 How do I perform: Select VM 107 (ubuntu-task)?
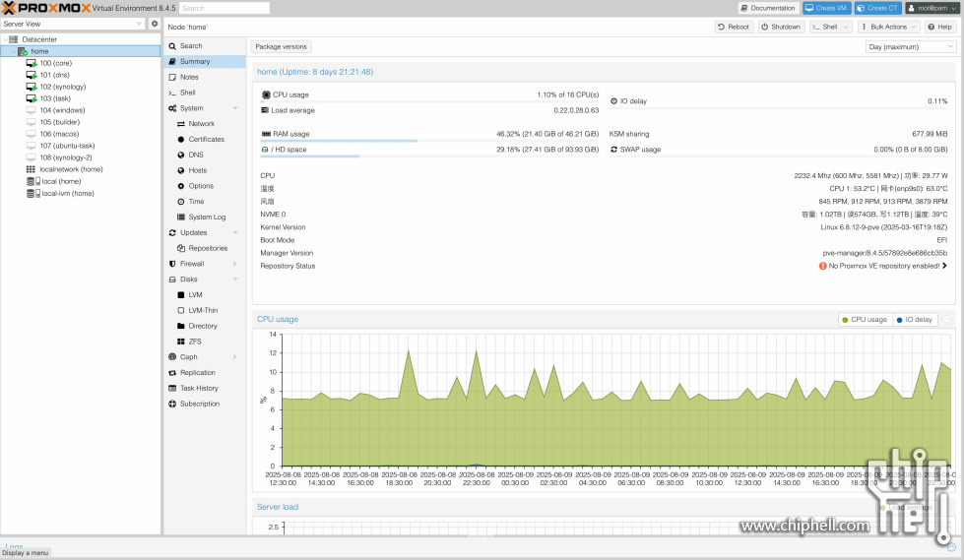(67, 146)
